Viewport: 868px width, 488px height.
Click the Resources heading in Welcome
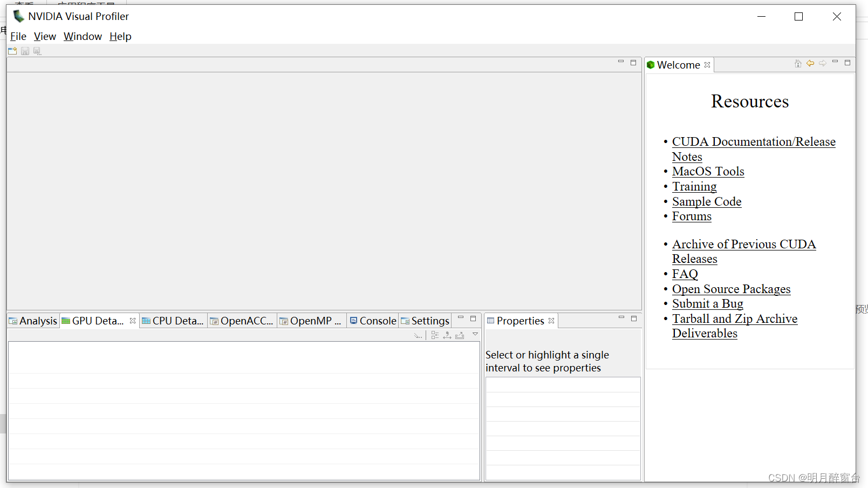[x=750, y=101]
